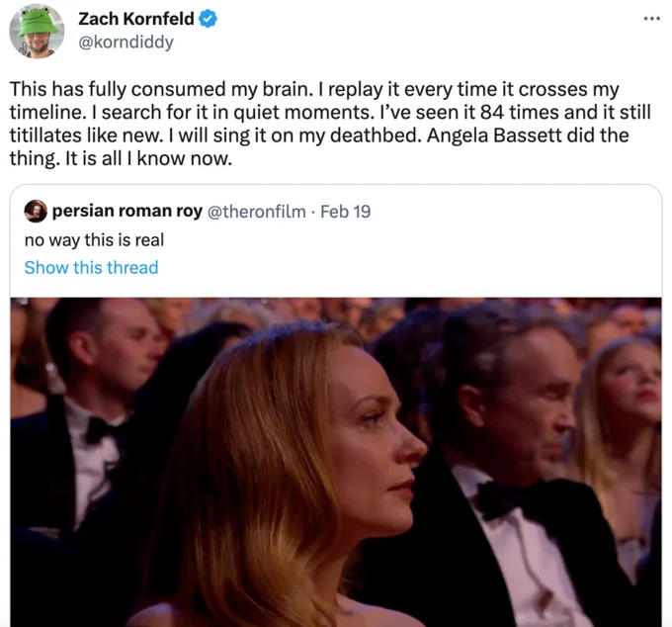Click the words 'Angela Bassett' in the tweet
Image resolution: width=672 pixels, height=627 pixels.
494,135
